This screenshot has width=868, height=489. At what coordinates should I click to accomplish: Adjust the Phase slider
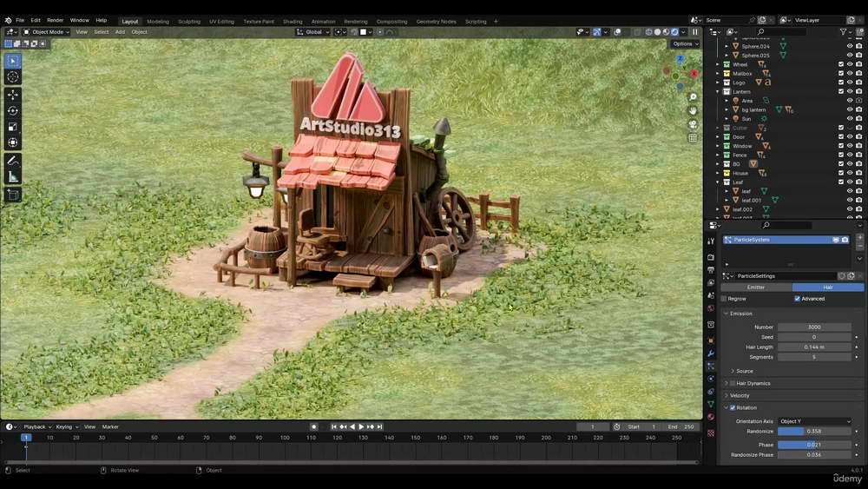point(814,445)
